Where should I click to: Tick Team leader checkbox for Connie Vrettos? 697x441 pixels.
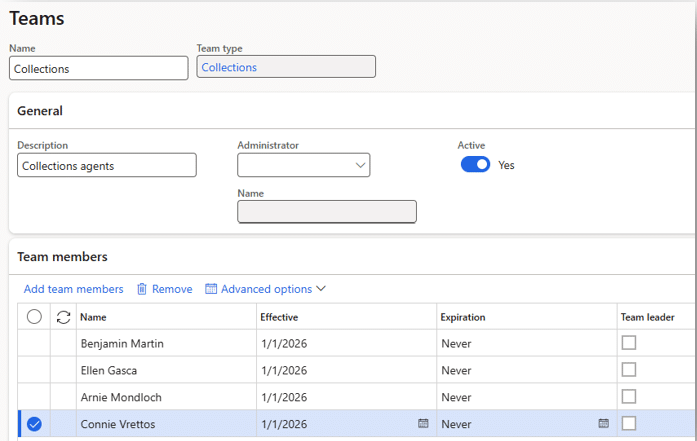tap(628, 424)
